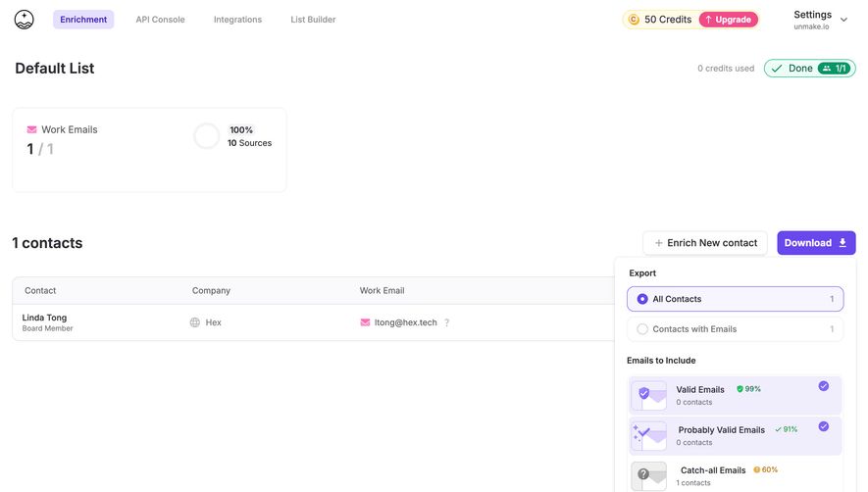Click the 50 Credits label
Viewport: 868px width, 492px height.
coord(668,20)
